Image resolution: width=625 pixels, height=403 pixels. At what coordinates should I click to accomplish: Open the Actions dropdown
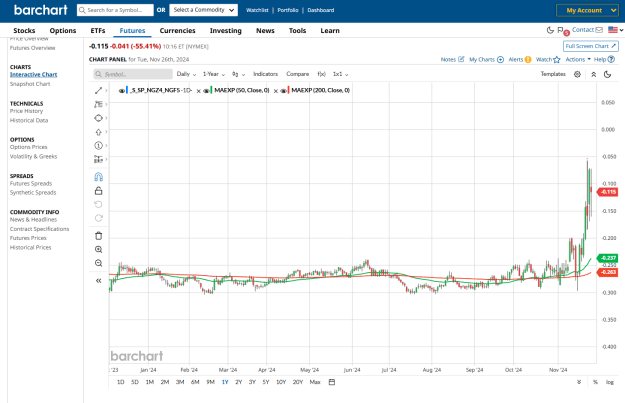tap(578, 59)
